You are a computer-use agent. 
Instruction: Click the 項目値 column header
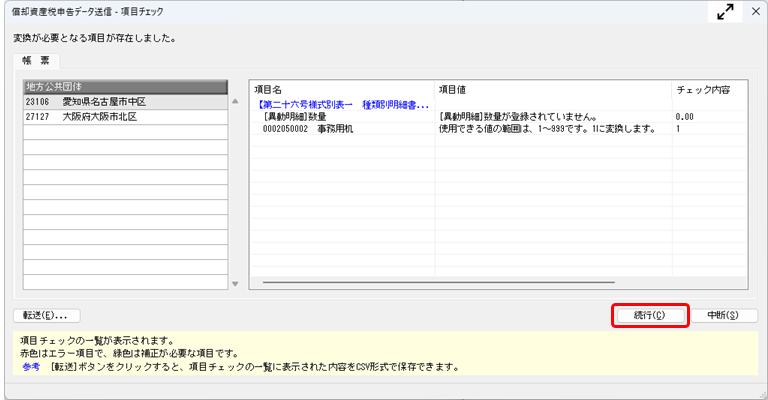[552, 89]
